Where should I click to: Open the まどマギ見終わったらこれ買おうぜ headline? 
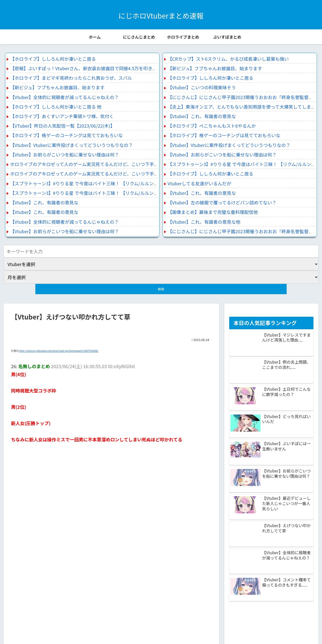coord(71,78)
